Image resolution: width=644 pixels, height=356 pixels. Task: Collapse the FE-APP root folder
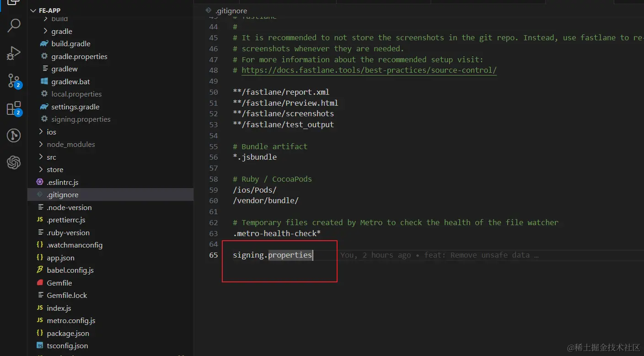[33, 10]
